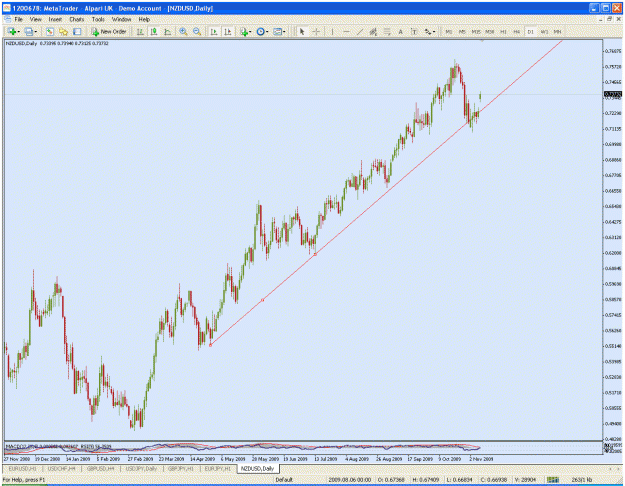Open the chart document icon left of File
The height and width of the screenshot is (486, 625).
coord(8,19)
